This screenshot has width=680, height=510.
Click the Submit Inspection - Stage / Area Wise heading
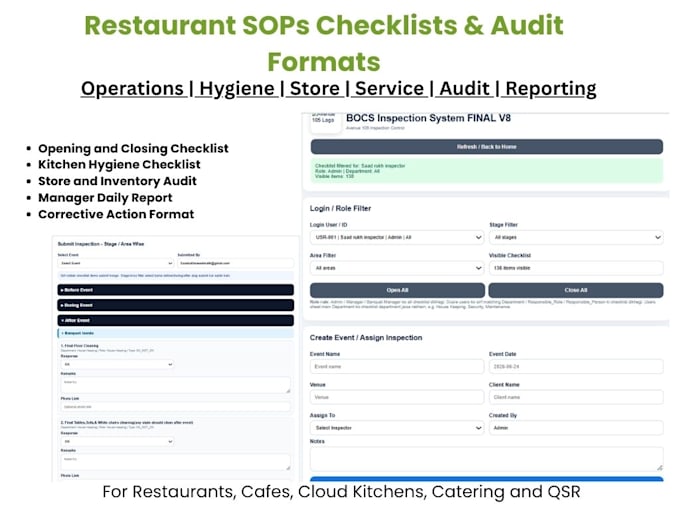pos(101,244)
